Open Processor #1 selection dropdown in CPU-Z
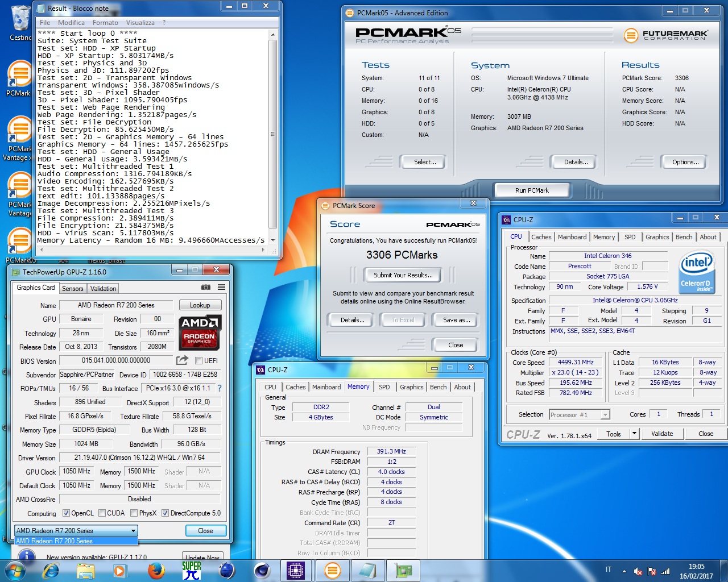Image resolution: width=728 pixels, height=582 pixels. click(x=580, y=414)
